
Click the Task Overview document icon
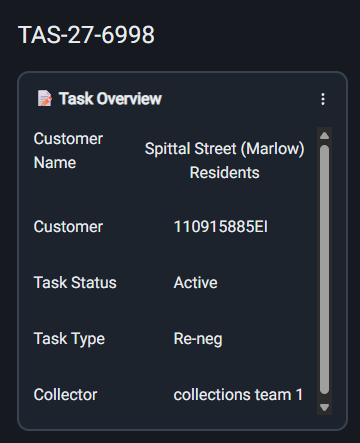click(44, 98)
